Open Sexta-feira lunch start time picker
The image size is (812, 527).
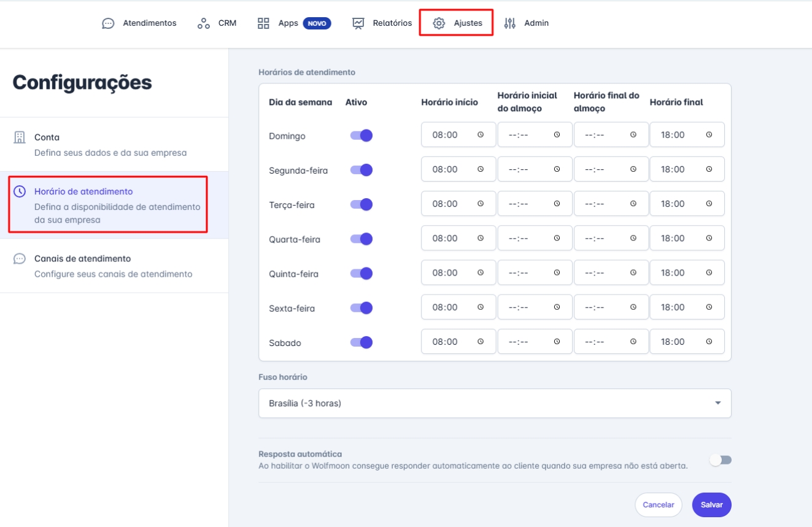557,307
